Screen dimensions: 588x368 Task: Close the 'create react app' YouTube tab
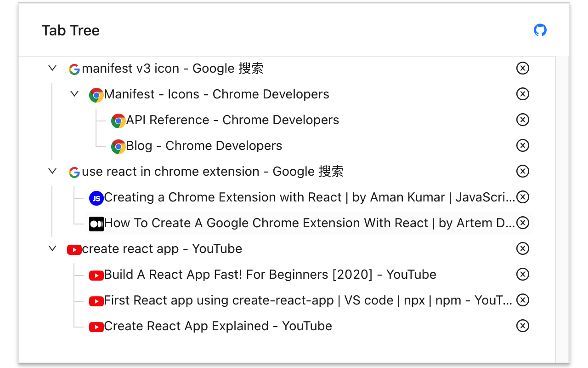click(523, 248)
